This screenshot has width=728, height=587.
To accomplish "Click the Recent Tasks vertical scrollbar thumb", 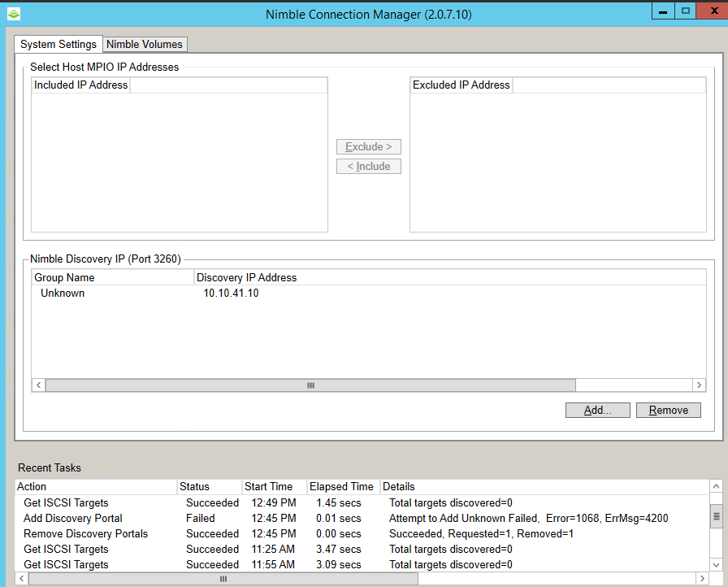I will [717, 516].
